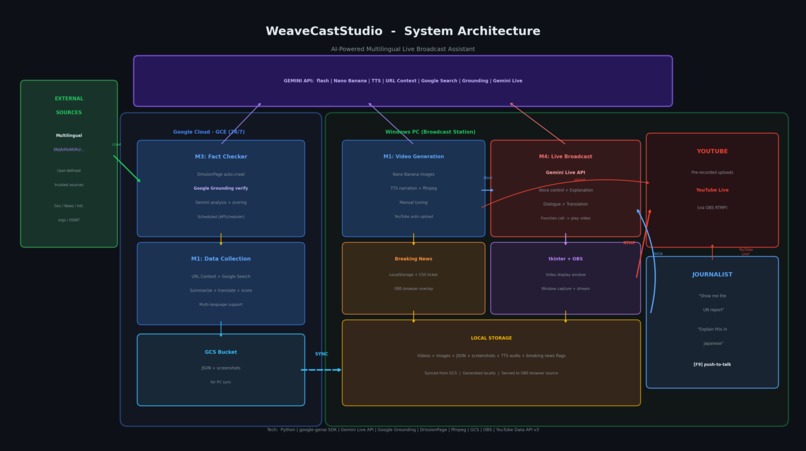Click '(via OBS RTMP)' line
The image size is (806, 451).
pos(712,208)
